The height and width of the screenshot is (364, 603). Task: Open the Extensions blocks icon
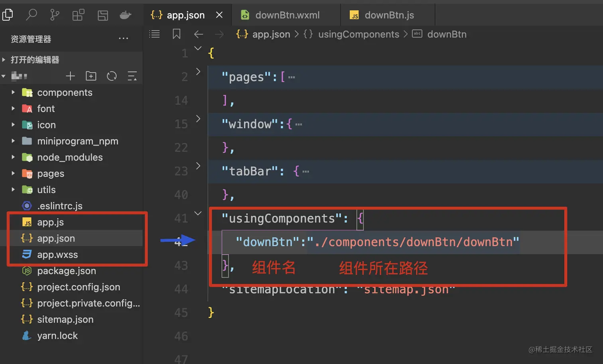coord(78,15)
